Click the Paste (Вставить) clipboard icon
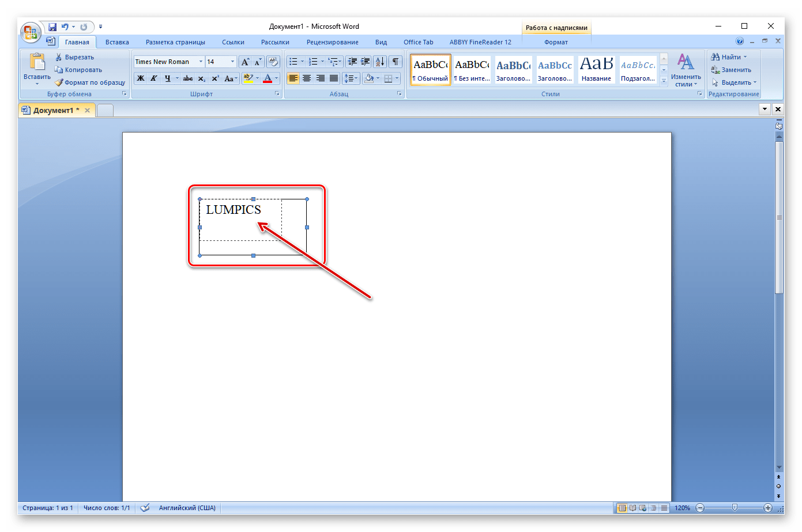The width and height of the screenshot is (802, 532). (37, 62)
